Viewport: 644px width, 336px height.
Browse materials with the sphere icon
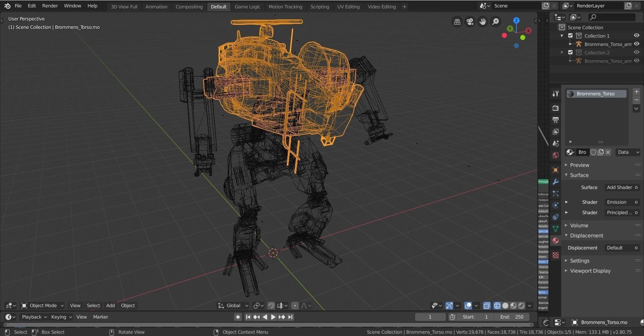click(570, 152)
